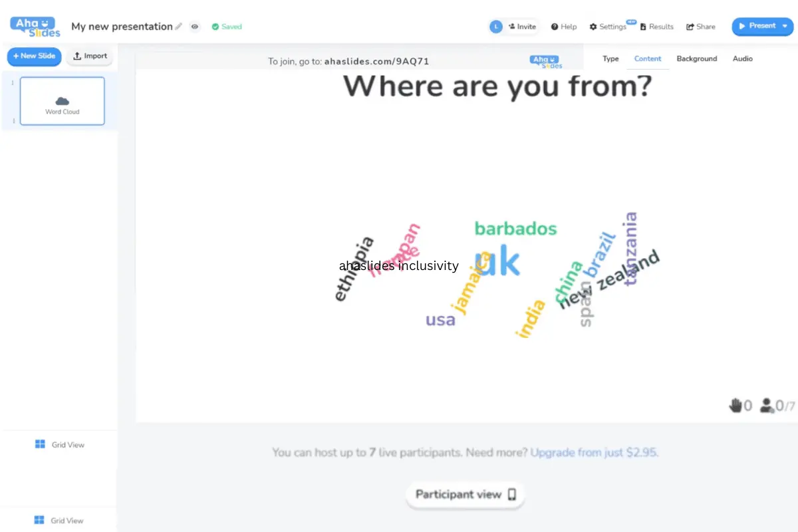Add a New Slide
The width and height of the screenshot is (798, 532).
pyautogui.click(x=35, y=56)
